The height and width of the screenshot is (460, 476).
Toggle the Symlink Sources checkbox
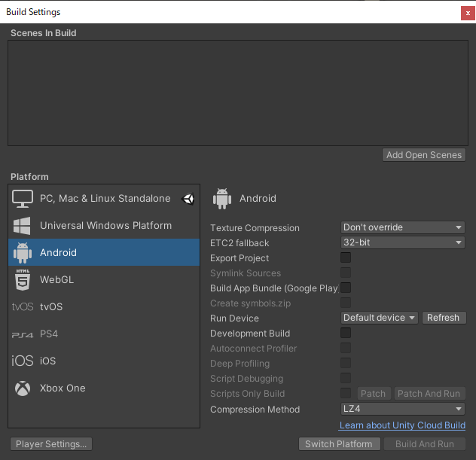coord(346,273)
